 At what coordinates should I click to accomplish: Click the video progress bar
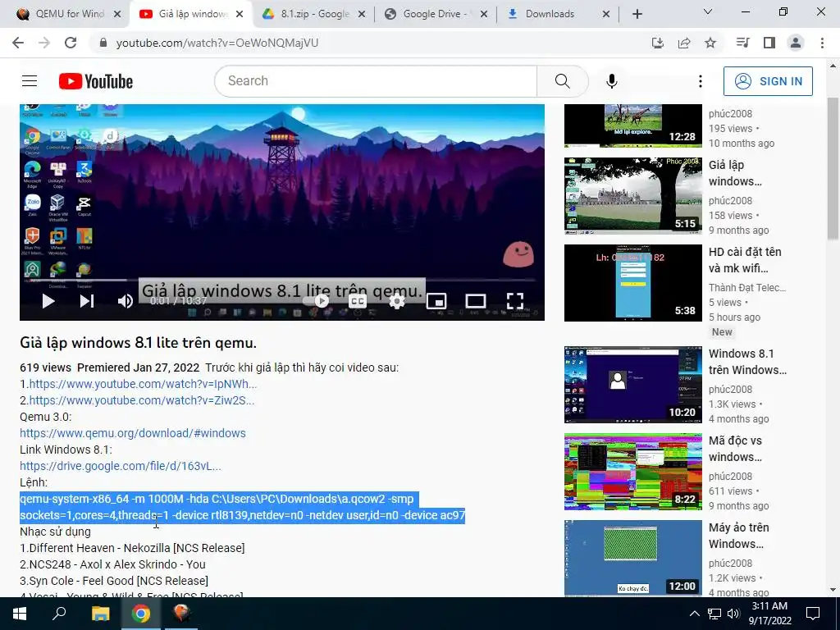(282, 281)
